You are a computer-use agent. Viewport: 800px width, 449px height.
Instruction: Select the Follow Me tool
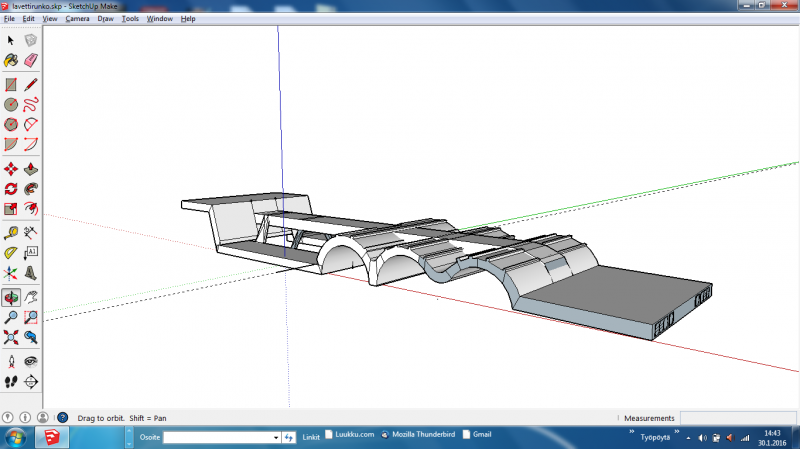coord(31,189)
